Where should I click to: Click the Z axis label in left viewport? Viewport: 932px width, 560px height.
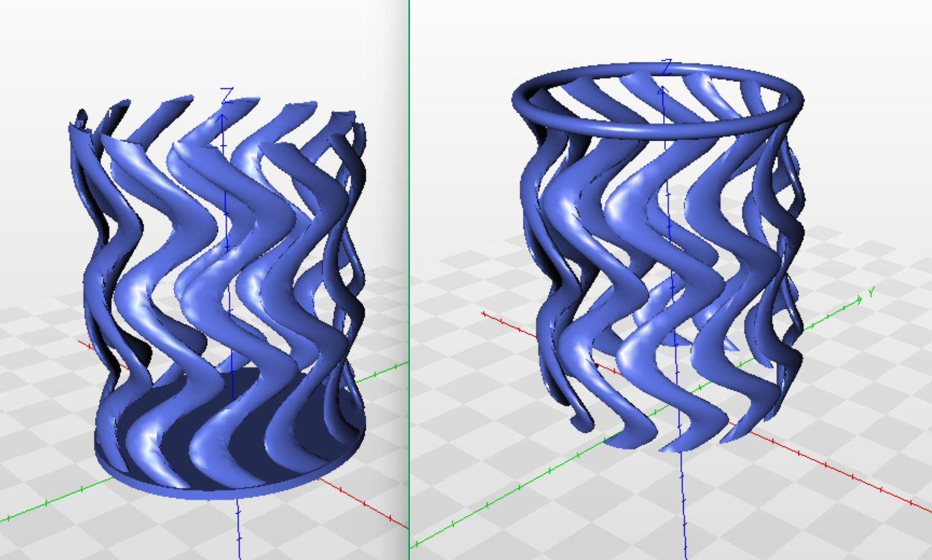(x=227, y=96)
